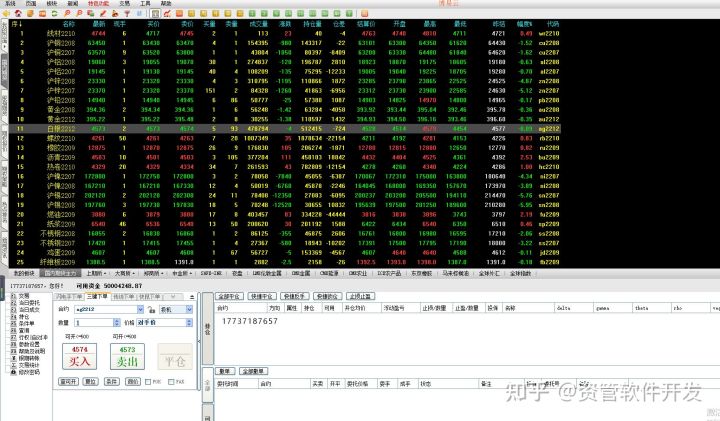
Task: Click the 代码 column header
Action: [x=552, y=23]
